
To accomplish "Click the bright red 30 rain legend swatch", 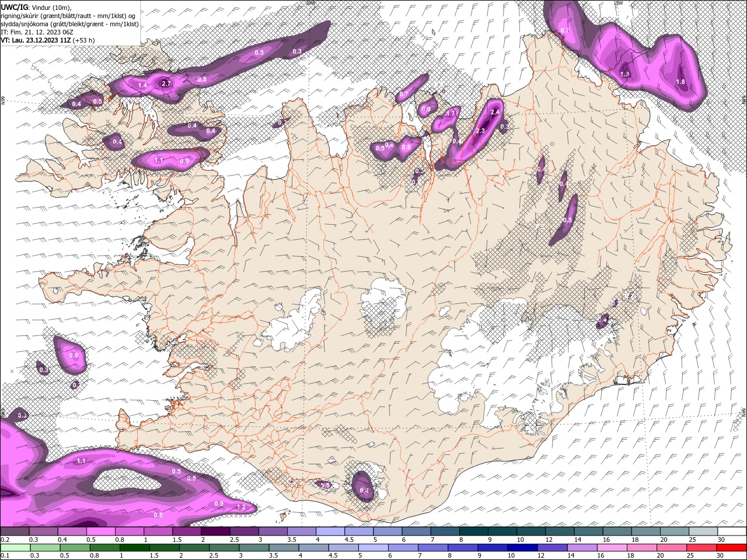I will [731, 548].
